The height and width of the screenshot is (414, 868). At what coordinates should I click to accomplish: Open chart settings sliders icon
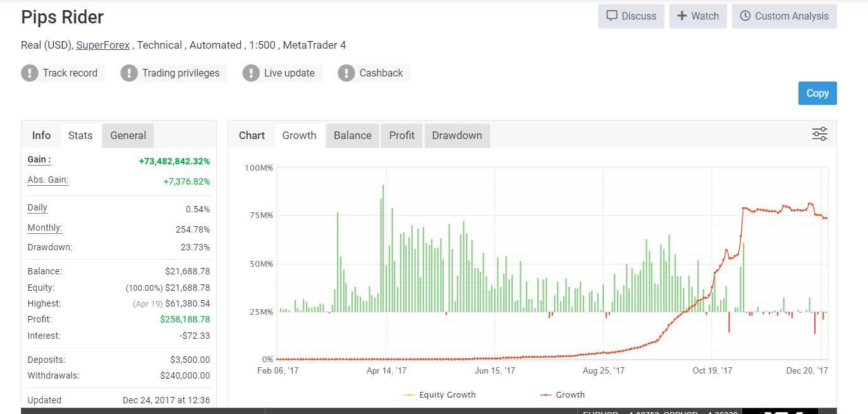pyautogui.click(x=819, y=134)
